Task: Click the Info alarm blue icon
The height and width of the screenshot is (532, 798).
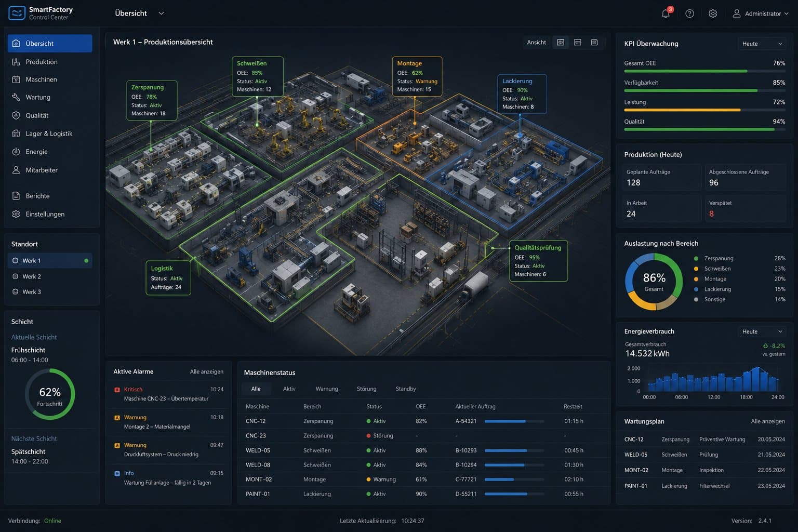Action: [117, 473]
